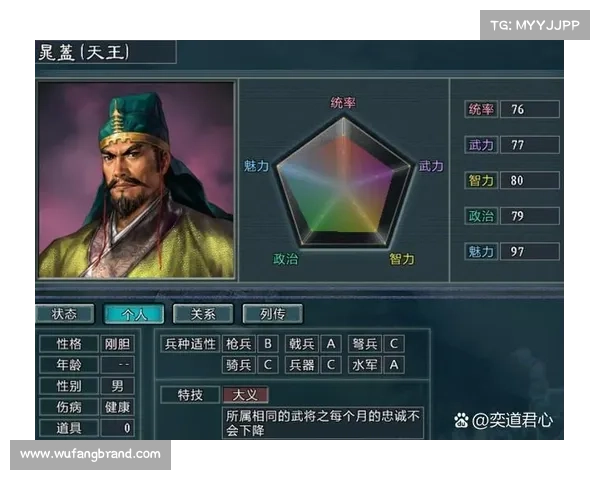Click the 道具 item count field
The image size is (600, 480).
(117, 428)
